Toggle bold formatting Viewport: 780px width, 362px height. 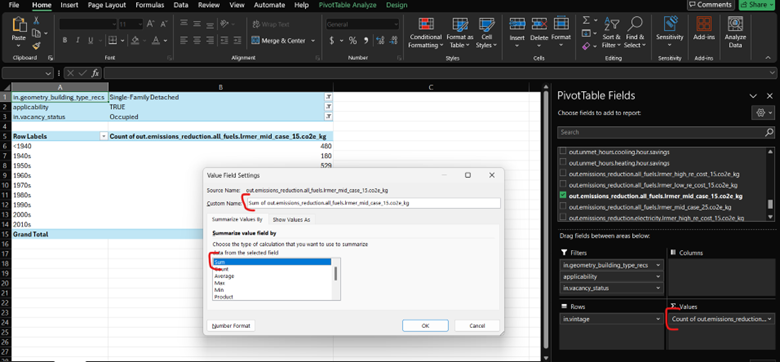click(x=65, y=41)
